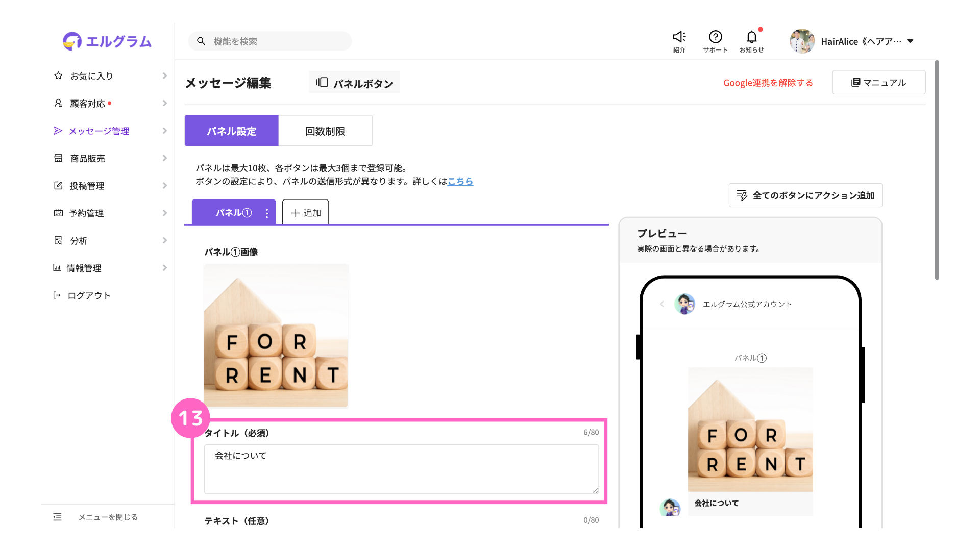The height and width of the screenshot is (551, 980).
Task: Click the page vertical scrollbar
Action: click(x=937, y=170)
